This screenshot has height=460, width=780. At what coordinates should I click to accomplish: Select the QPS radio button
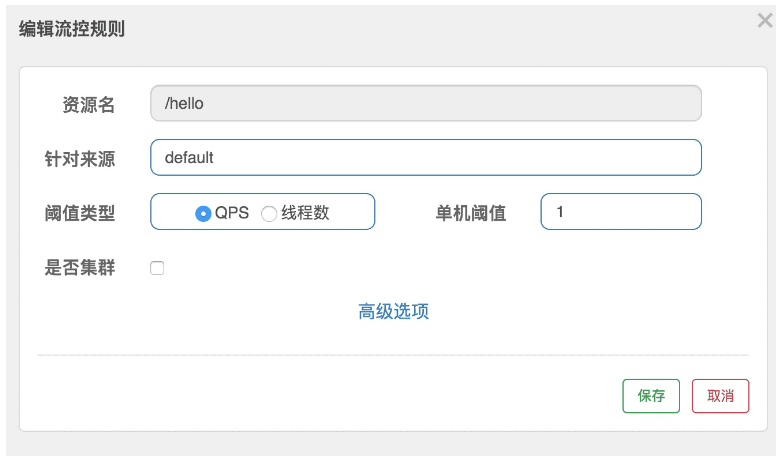tap(203, 214)
